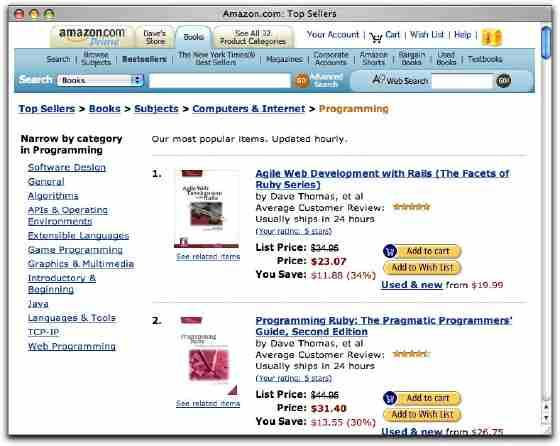Click the black Go button for Web Search
560x446 pixels.
click(504, 81)
